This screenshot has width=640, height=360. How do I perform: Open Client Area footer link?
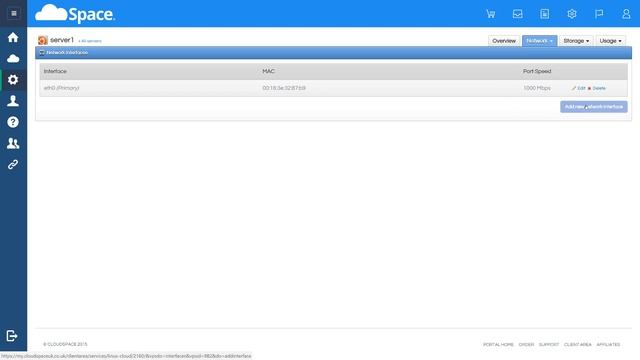click(x=577, y=344)
